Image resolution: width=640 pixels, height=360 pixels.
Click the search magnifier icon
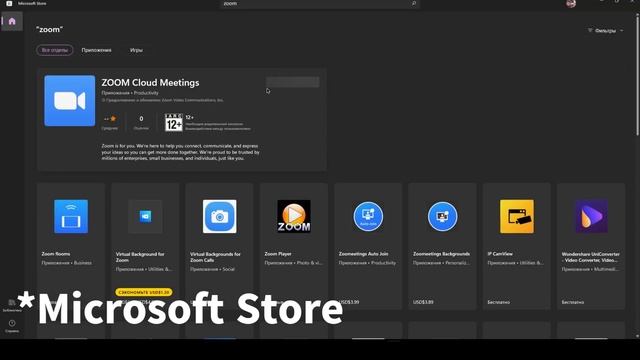[414, 3]
